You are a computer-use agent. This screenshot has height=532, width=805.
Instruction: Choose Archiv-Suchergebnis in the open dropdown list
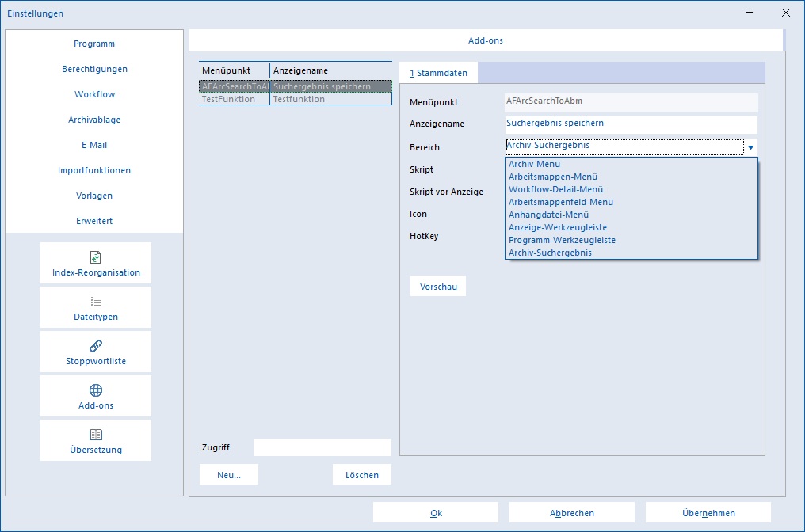(x=631, y=253)
